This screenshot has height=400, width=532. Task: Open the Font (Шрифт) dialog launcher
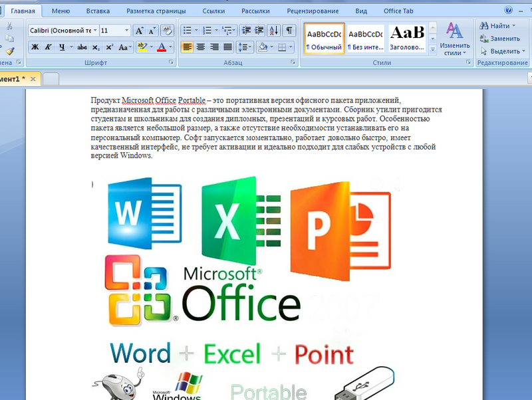171,62
